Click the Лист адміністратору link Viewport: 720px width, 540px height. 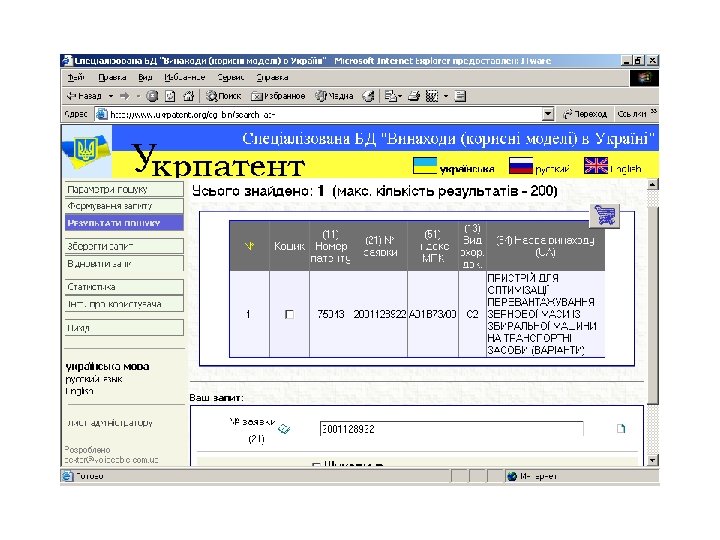[109, 423]
